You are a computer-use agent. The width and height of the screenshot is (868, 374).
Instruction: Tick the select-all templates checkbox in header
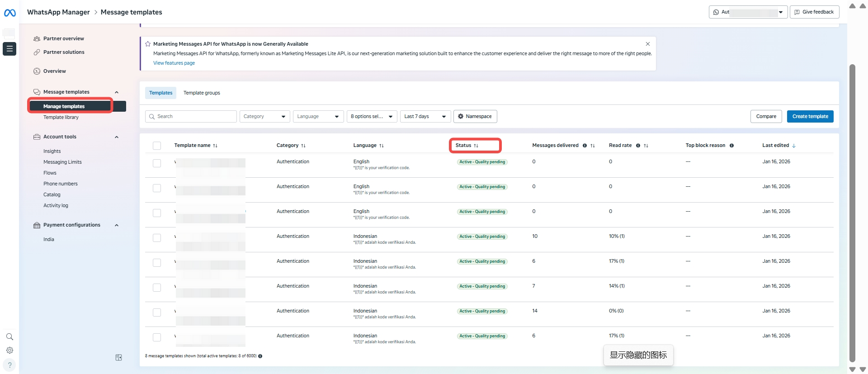pyautogui.click(x=157, y=146)
